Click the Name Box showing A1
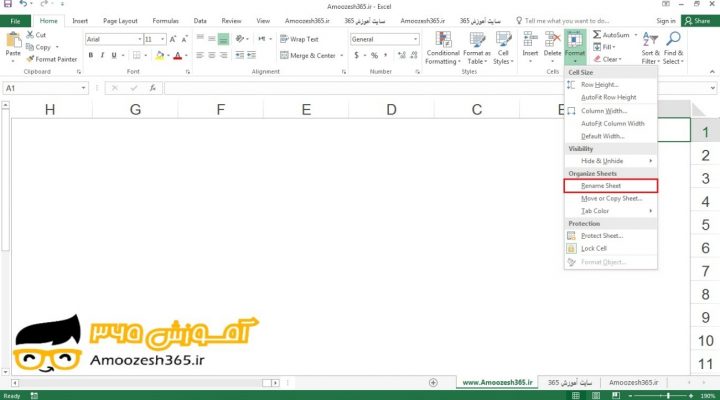 click(45, 88)
